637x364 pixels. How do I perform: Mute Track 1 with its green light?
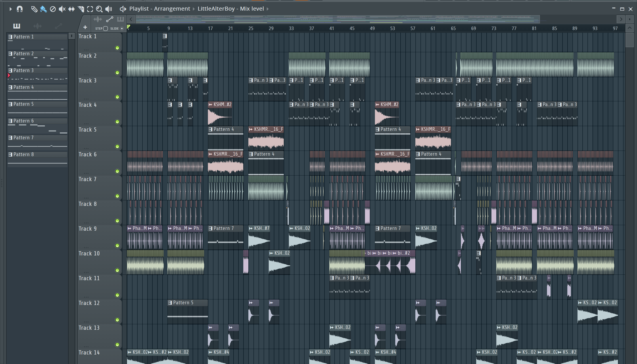117,48
